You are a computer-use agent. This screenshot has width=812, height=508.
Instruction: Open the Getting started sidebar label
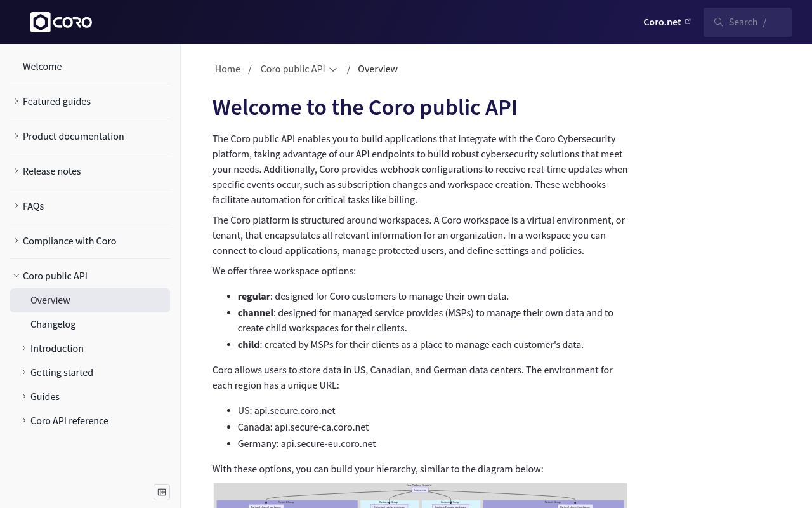tap(62, 373)
